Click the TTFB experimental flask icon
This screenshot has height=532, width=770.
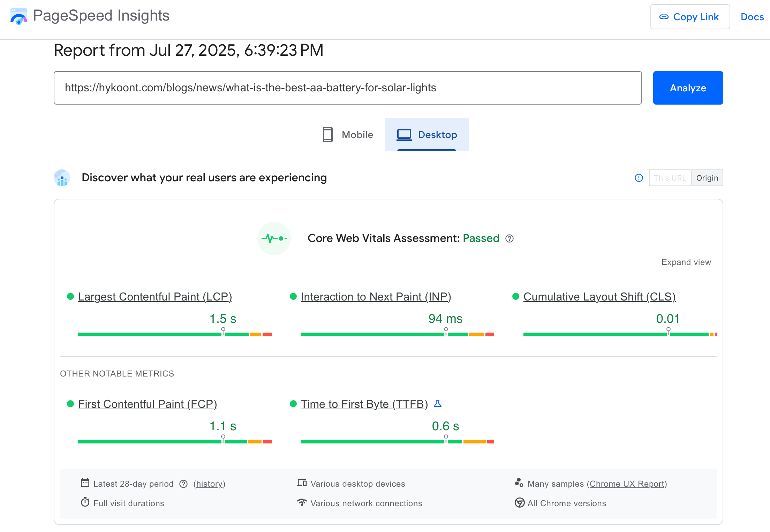pos(438,404)
